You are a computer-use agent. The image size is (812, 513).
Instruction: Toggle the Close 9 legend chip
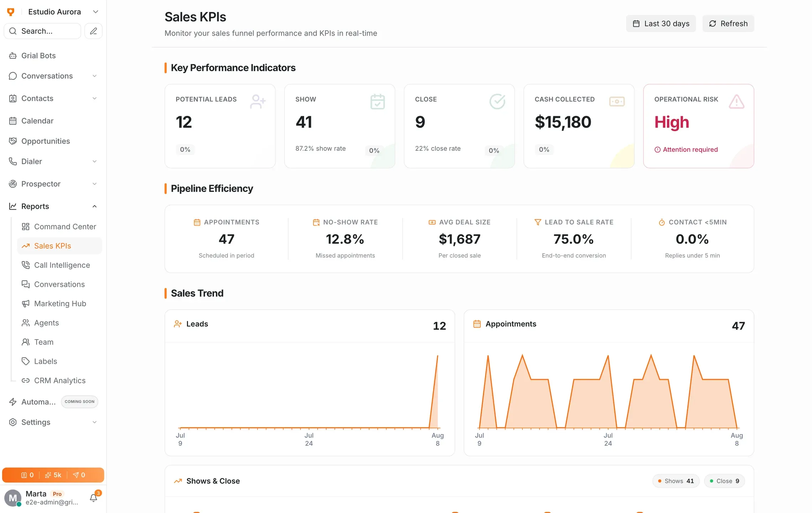[x=724, y=481]
